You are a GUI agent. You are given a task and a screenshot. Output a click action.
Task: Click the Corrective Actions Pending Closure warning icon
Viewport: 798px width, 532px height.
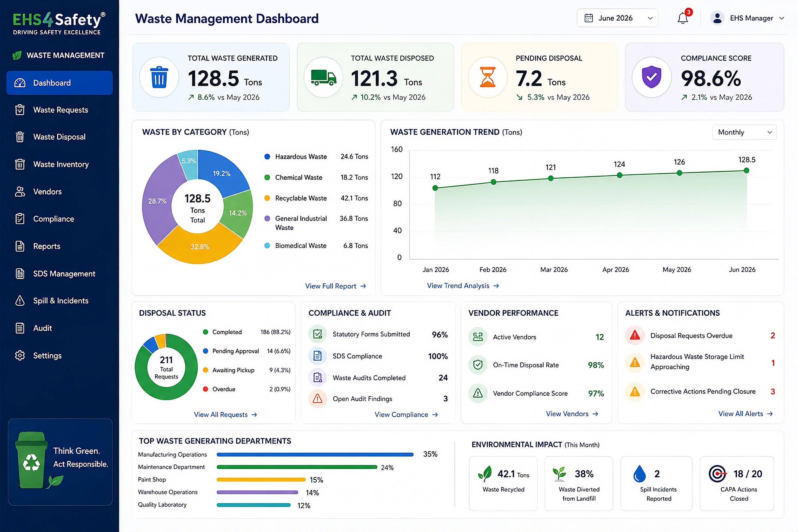pyautogui.click(x=635, y=391)
